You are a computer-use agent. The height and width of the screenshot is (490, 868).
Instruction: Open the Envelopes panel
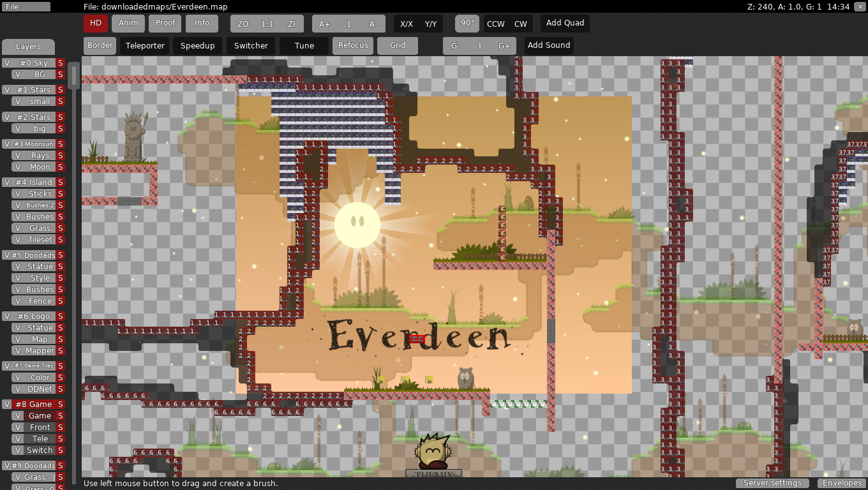842,484
